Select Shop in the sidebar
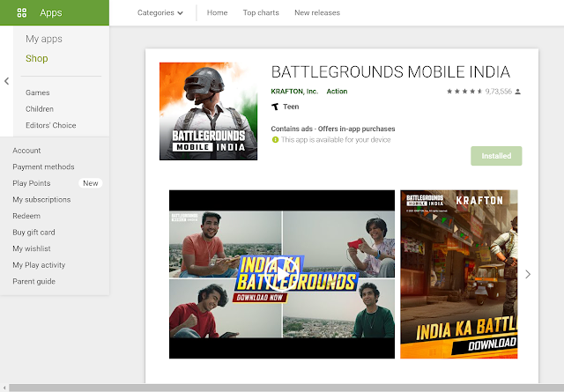This screenshot has width=564, height=392. (x=37, y=58)
